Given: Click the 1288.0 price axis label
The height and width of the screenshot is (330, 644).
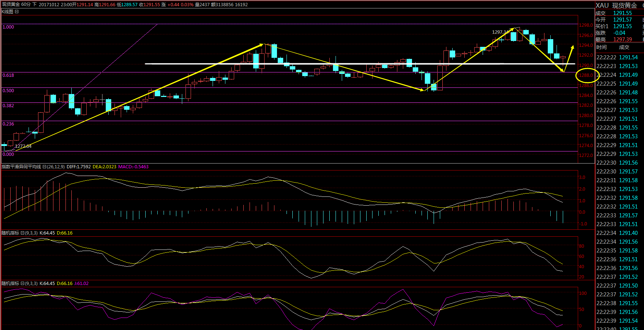Looking at the screenshot, I should click(x=586, y=75).
